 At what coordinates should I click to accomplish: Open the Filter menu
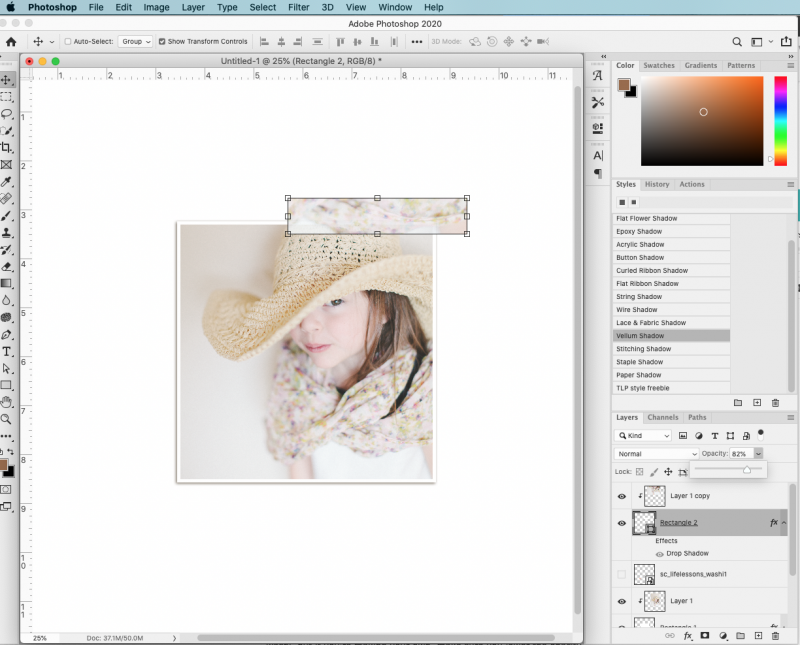(x=298, y=7)
